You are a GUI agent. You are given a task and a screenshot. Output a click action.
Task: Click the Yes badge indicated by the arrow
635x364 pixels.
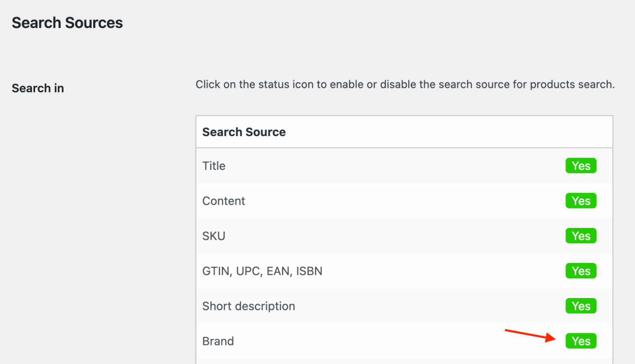click(x=581, y=341)
